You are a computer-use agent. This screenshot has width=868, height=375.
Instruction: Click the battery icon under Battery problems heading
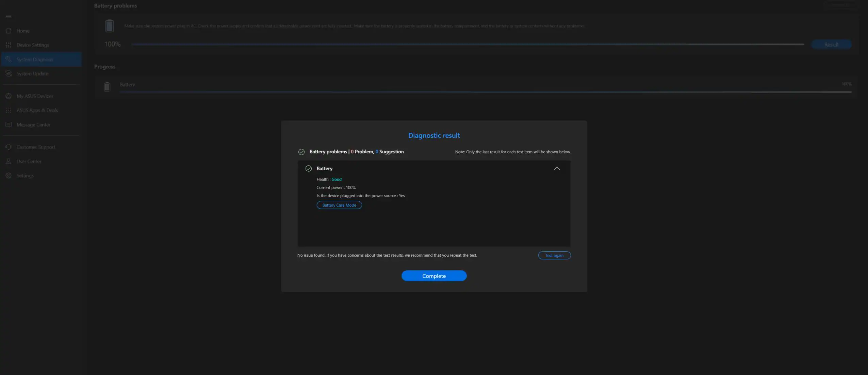(109, 25)
